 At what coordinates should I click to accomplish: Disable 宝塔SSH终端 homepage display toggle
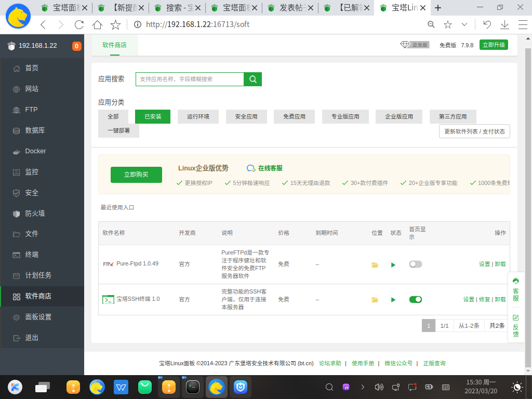coord(415,299)
